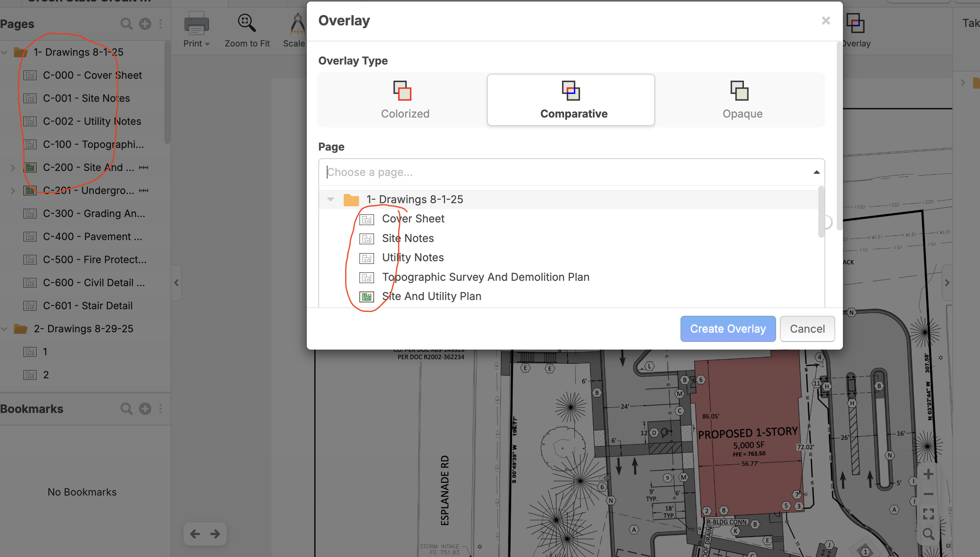Collapse the 2- Drawings 8-29-25 folder

(4, 329)
